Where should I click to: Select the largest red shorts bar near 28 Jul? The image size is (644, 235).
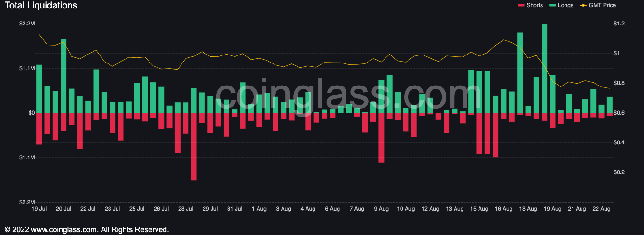point(194,147)
